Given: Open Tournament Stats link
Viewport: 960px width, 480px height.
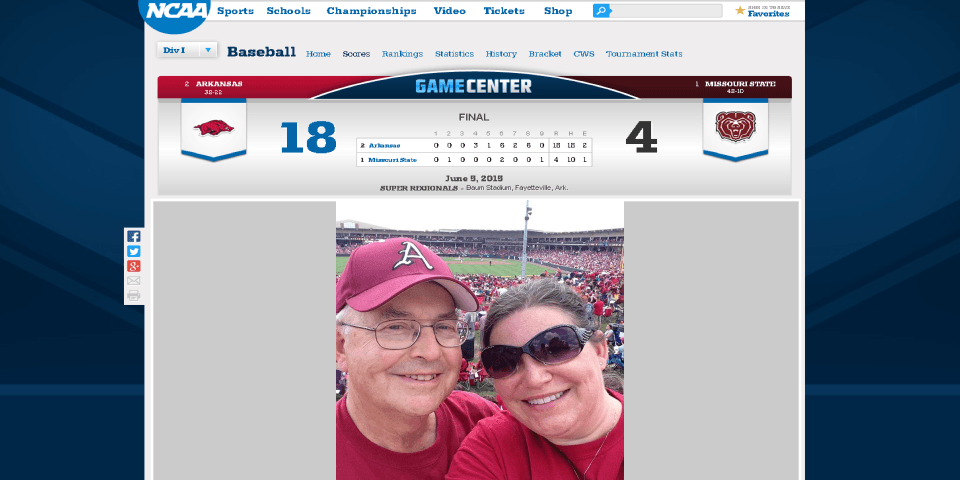Looking at the screenshot, I should click(644, 54).
